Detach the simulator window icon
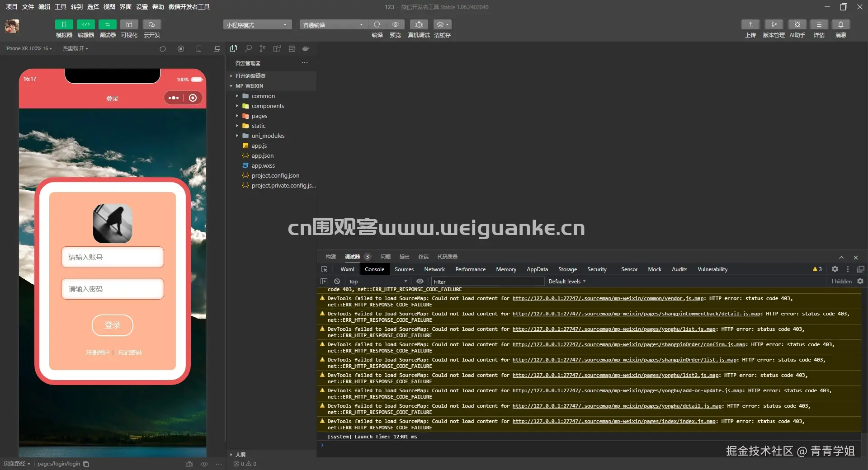The image size is (868, 470). pyautogui.click(x=217, y=49)
